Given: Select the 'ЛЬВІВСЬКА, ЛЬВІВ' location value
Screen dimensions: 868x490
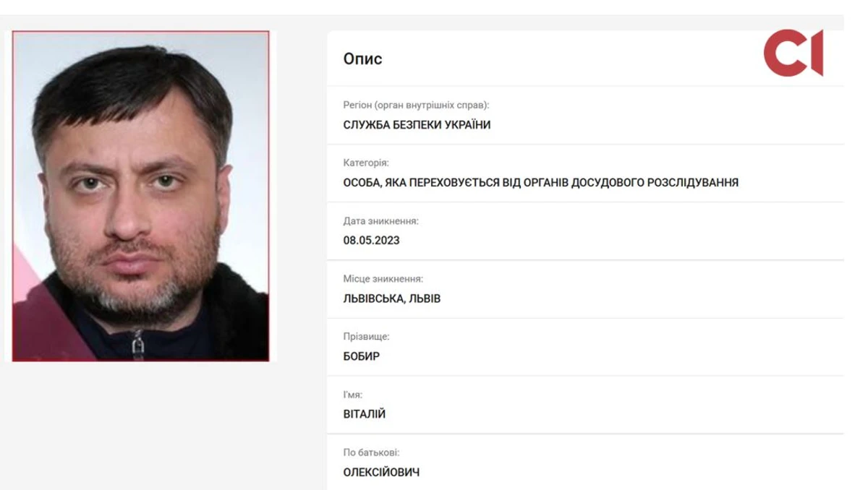Looking at the screenshot, I should [x=391, y=298].
